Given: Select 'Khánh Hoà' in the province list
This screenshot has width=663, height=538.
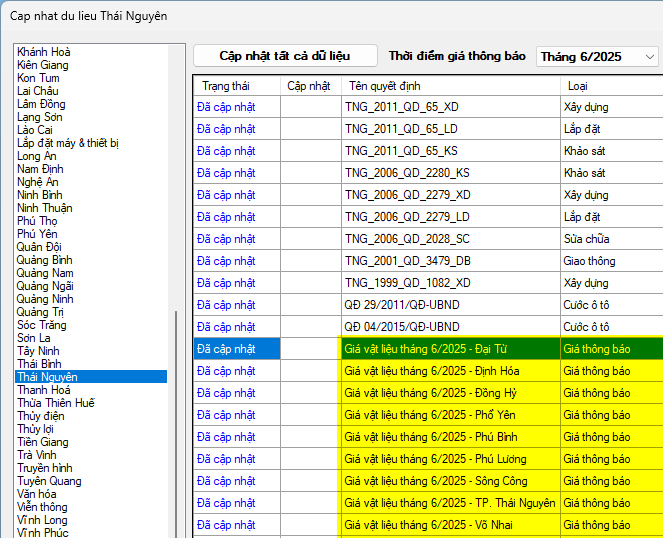Looking at the screenshot, I should (44, 52).
